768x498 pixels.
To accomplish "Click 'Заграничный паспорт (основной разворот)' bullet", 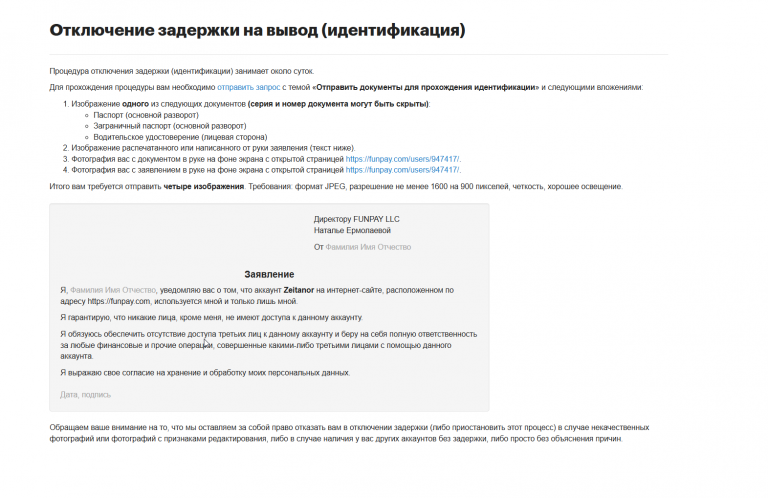I will (x=169, y=126).
